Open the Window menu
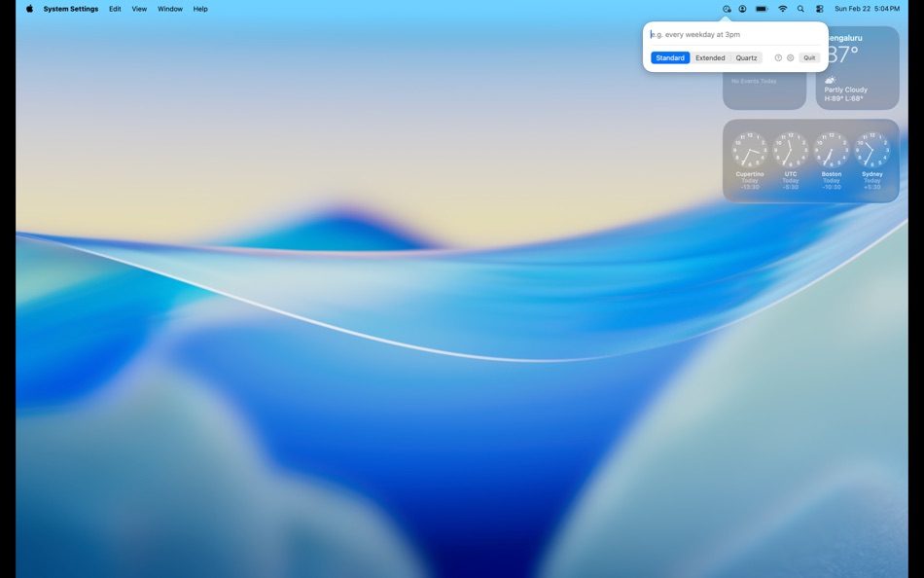This screenshot has width=924, height=578. point(170,9)
